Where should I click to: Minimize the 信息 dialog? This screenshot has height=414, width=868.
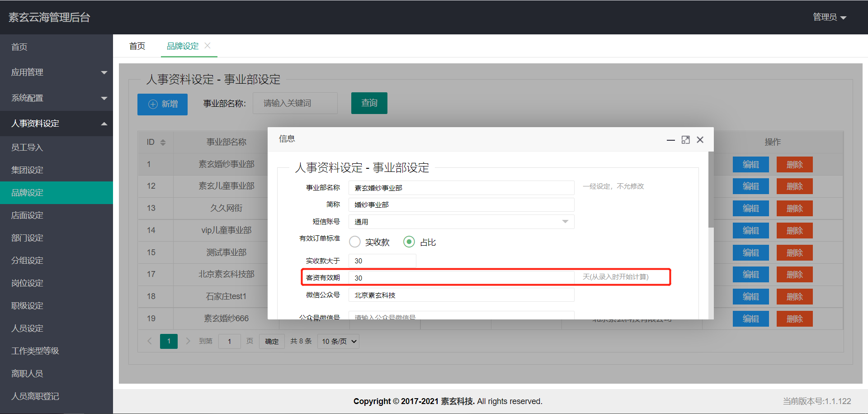671,140
